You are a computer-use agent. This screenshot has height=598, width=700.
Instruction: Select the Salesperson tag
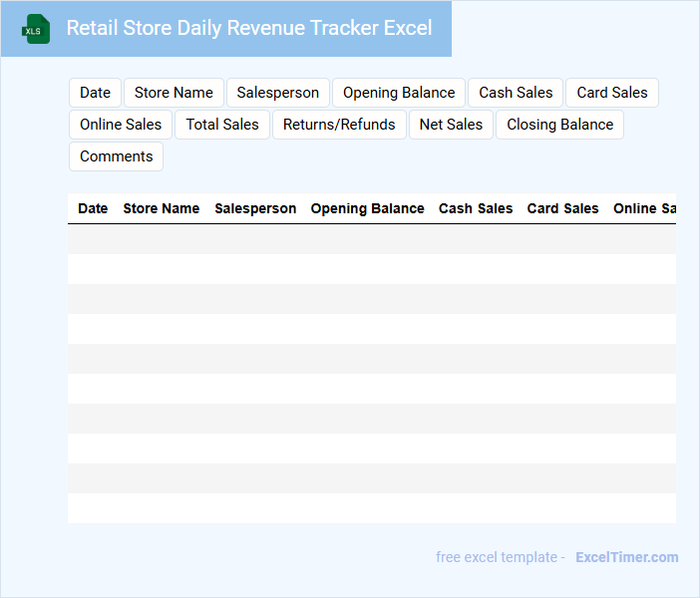point(278,93)
